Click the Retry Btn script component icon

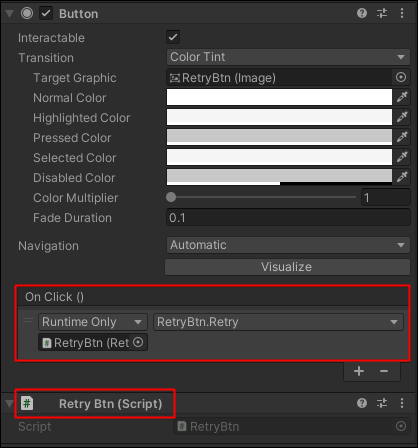[27, 403]
